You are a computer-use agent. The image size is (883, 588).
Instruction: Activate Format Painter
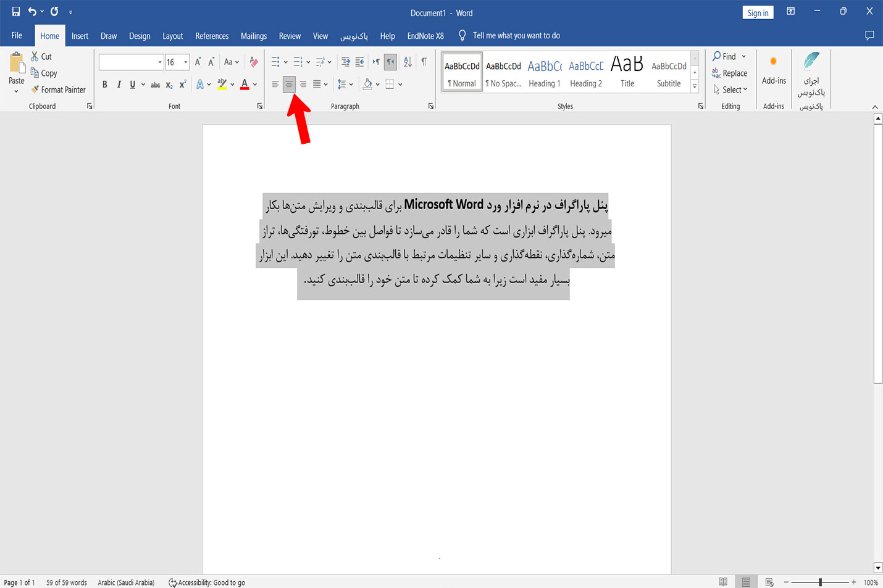58,89
